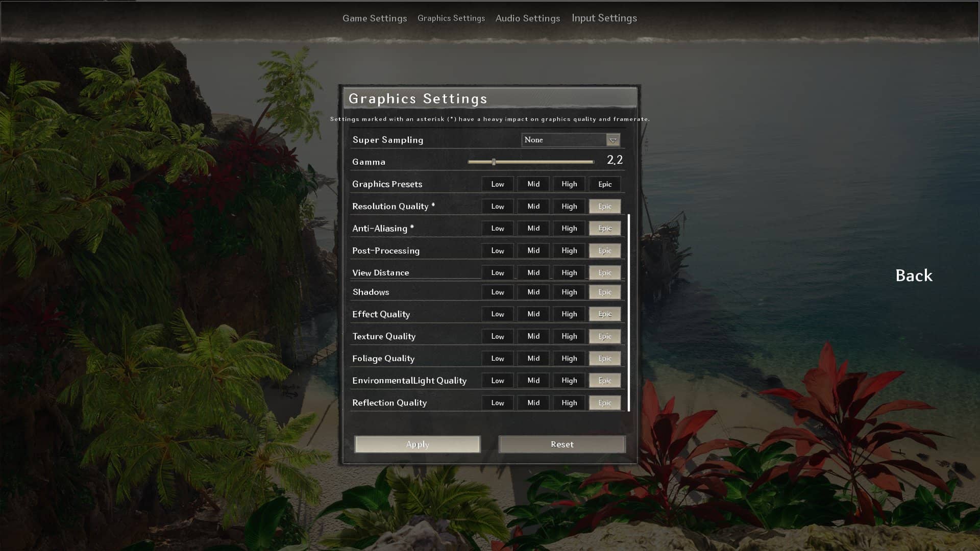Select High for Graphics Presets

569,184
